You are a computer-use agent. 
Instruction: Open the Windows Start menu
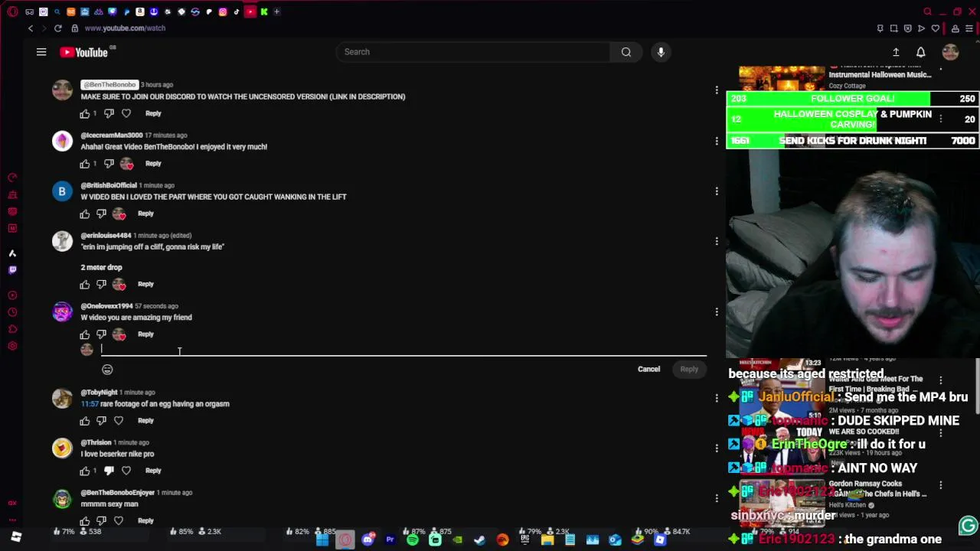tap(322, 540)
